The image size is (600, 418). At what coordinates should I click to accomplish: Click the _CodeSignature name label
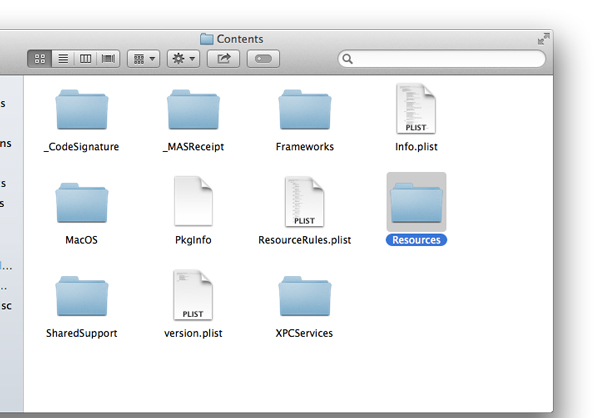pyautogui.click(x=82, y=147)
